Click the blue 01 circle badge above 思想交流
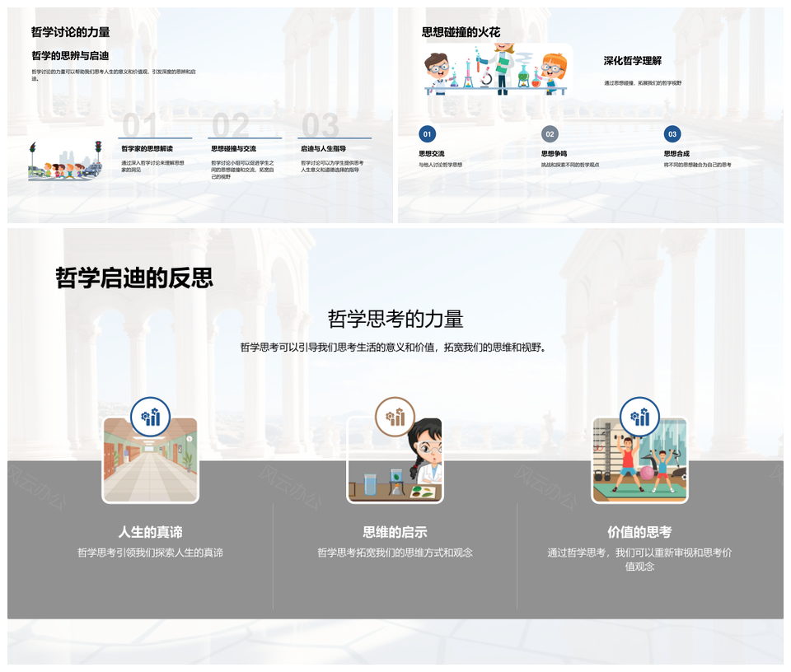Image resolution: width=791 pixels, height=672 pixels. 427,134
